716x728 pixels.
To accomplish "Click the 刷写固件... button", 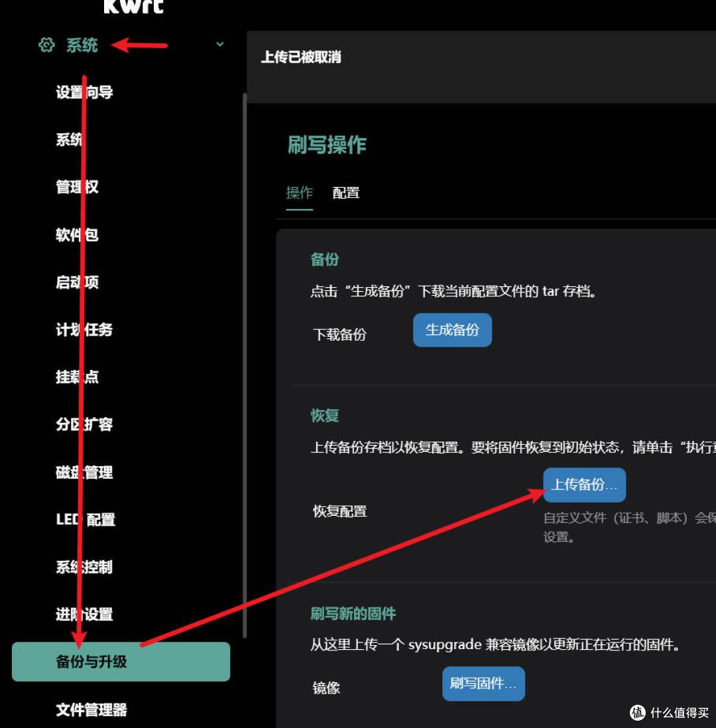I will (x=483, y=684).
